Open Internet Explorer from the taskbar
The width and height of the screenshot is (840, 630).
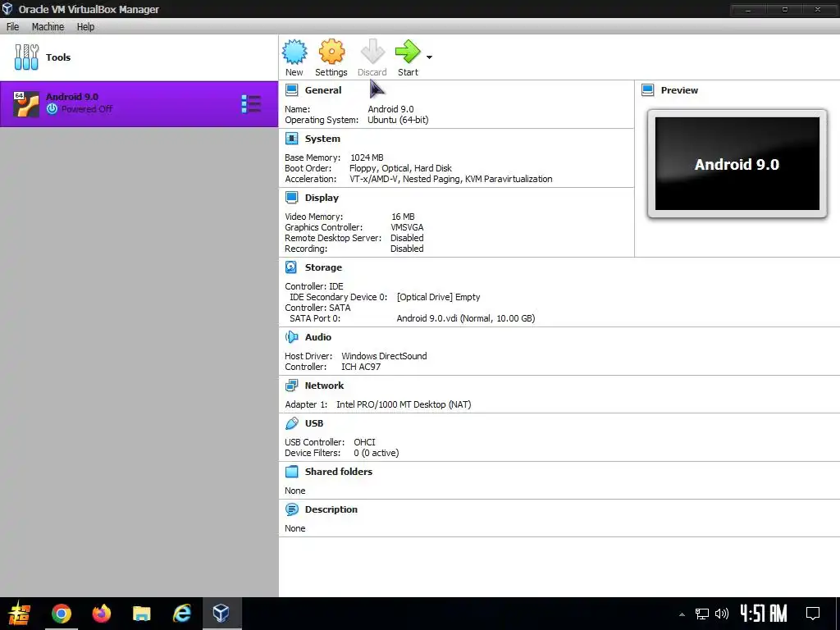[x=181, y=613]
